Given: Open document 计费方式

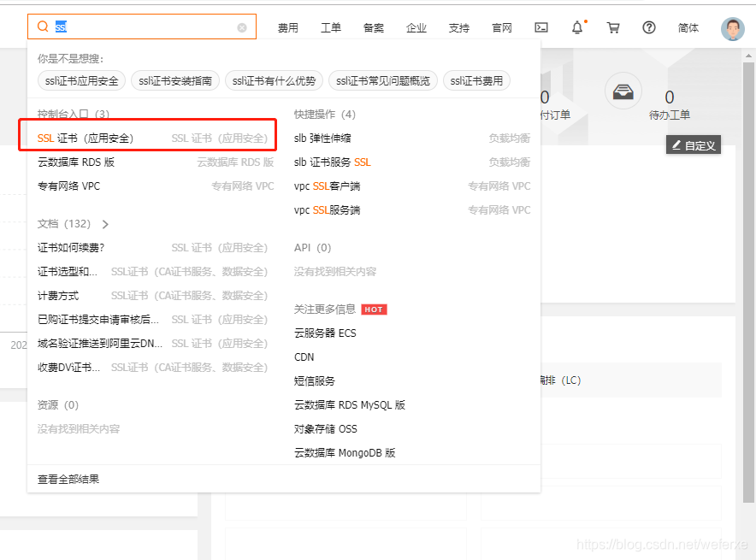Looking at the screenshot, I should [x=58, y=296].
